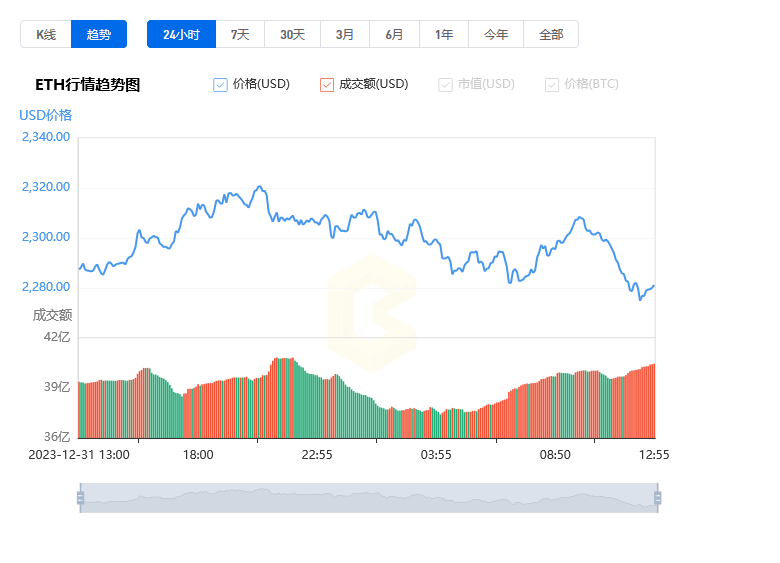Enable 市值(USD) series checkbox
The height and width of the screenshot is (563, 780).
(445, 85)
